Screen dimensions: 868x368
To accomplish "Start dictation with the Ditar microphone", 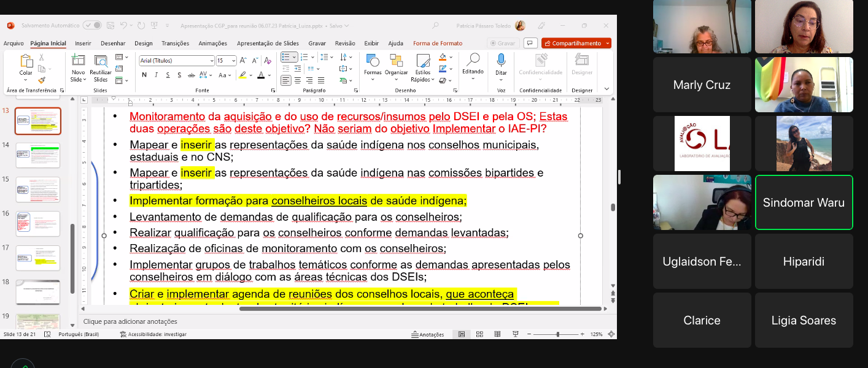I will [501, 65].
